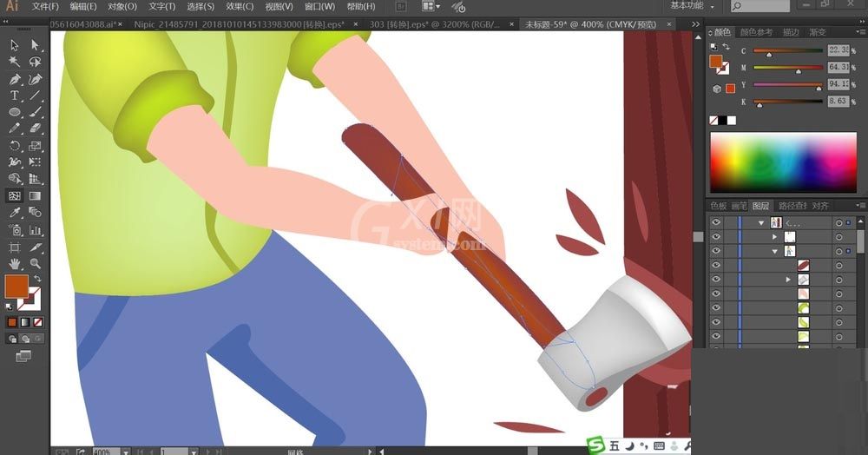Toggle target circle of top-level layer
Viewport: 868px width, 455px height.
click(x=839, y=222)
